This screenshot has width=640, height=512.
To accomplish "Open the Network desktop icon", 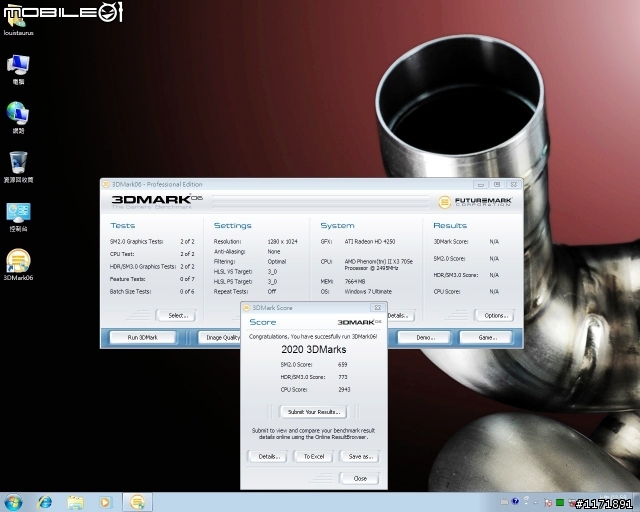I will (x=18, y=118).
